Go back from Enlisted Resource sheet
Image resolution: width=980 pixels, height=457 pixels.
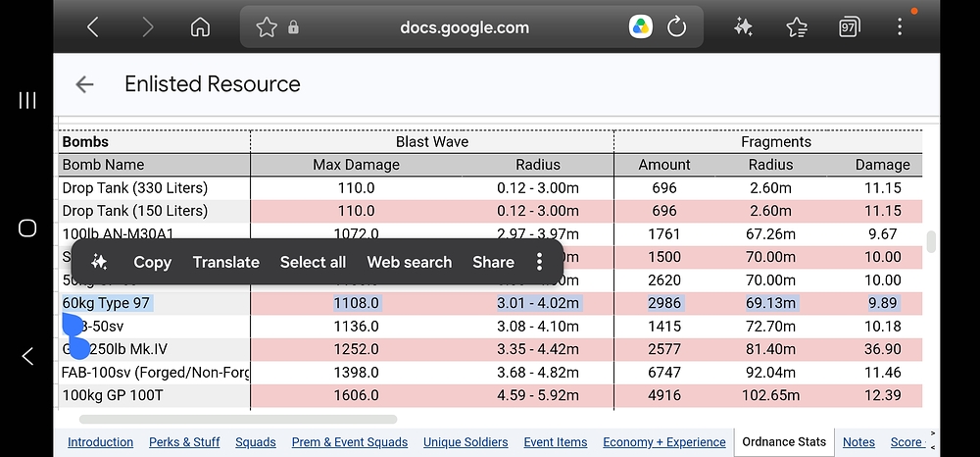pyautogui.click(x=84, y=84)
